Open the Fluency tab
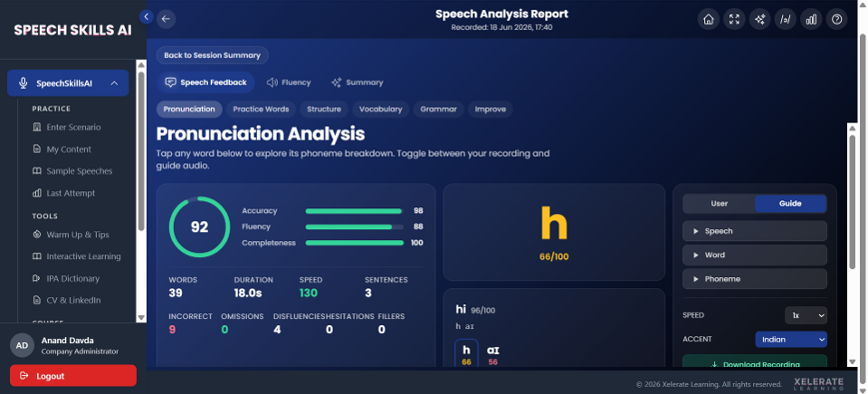Screen dimensions: 868x394 tap(289, 82)
